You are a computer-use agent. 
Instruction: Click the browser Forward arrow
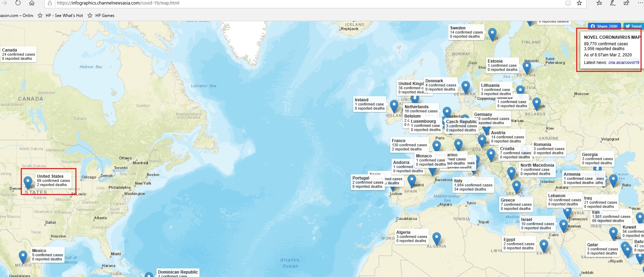point(5,3)
